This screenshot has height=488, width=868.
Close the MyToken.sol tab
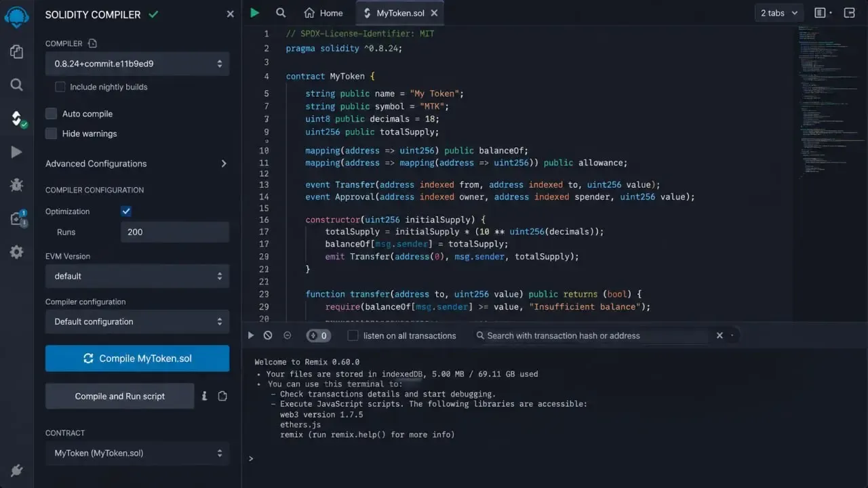tap(434, 13)
